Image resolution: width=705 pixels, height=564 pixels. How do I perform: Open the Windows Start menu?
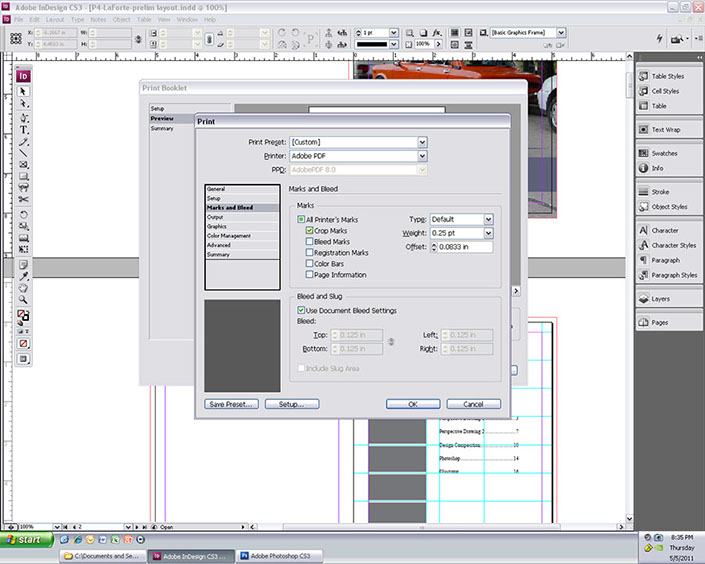(26, 539)
